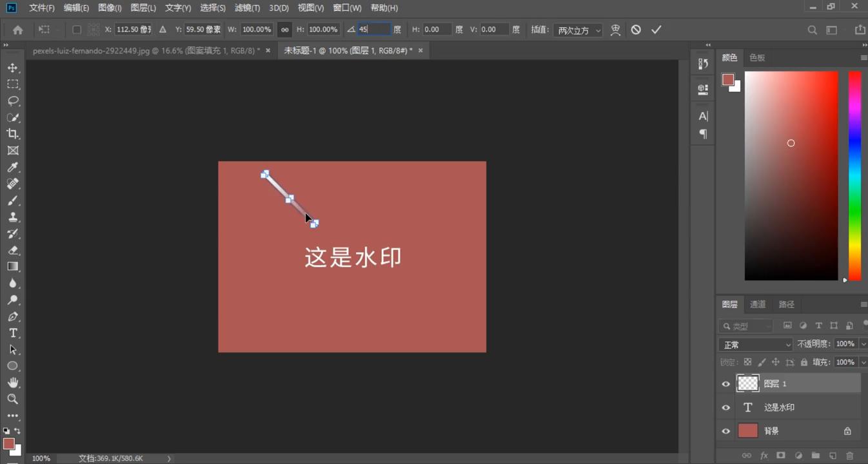This screenshot has width=868, height=464.
Task: Open the 图像(I) menu
Action: pyautogui.click(x=110, y=8)
